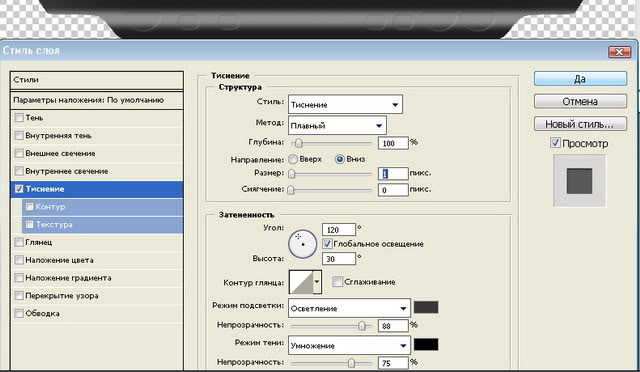Click the style preview thumbnail

(x=580, y=181)
